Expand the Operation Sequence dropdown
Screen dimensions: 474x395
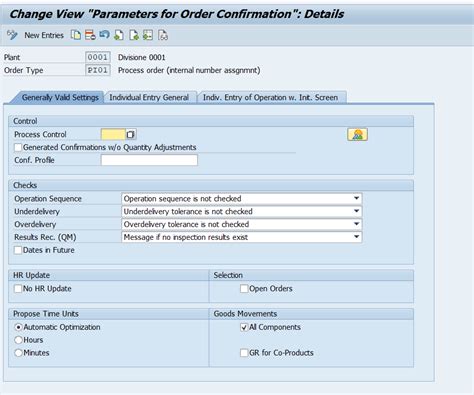[x=356, y=198]
